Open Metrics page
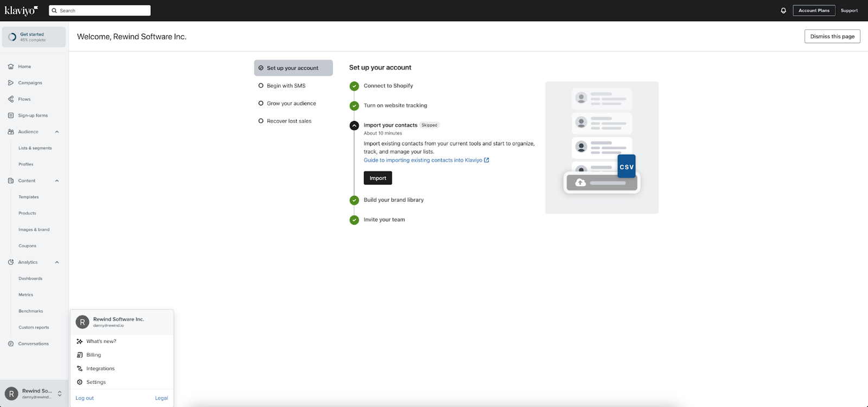Viewport: 868px width, 407px height. pyautogui.click(x=26, y=295)
